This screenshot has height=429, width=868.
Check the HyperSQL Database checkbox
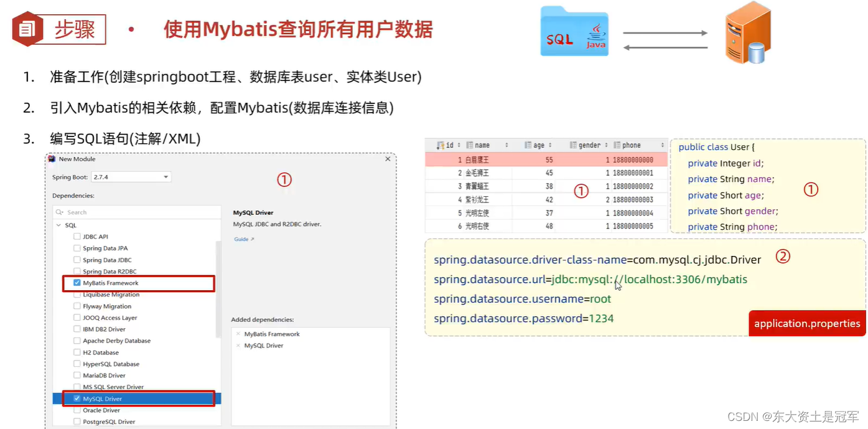tap(77, 364)
